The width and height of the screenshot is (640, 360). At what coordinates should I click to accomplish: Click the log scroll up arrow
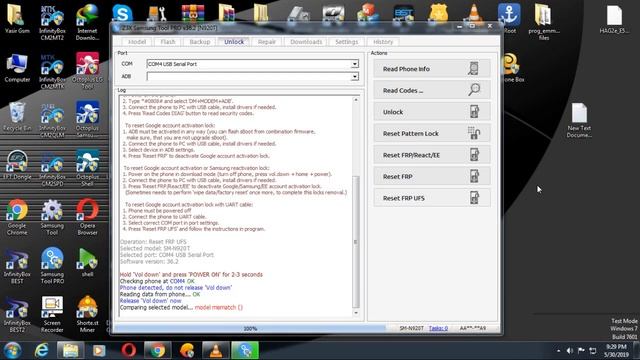[356, 100]
